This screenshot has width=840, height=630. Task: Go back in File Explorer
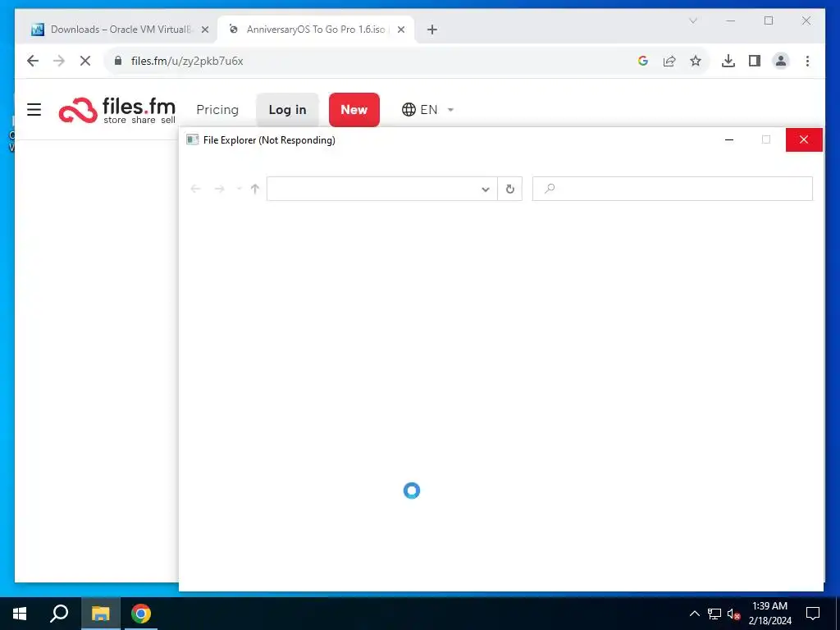click(x=195, y=189)
